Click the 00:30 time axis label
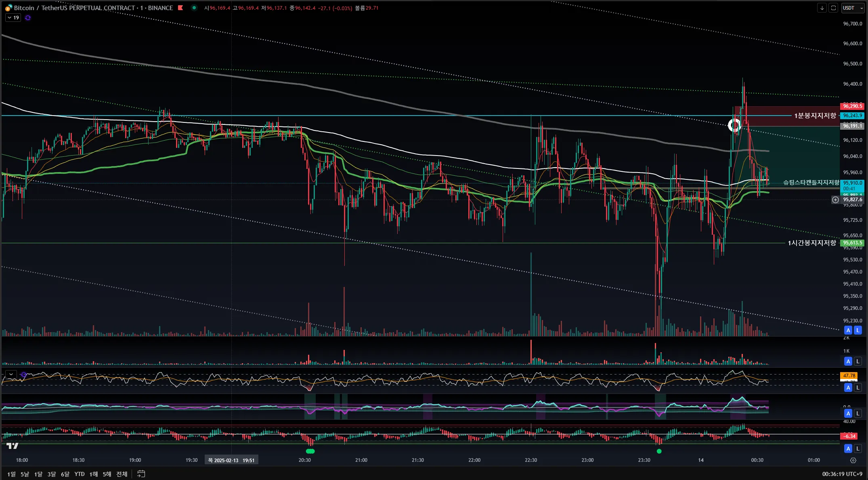Screen dimensions: 868x480 click(757, 460)
